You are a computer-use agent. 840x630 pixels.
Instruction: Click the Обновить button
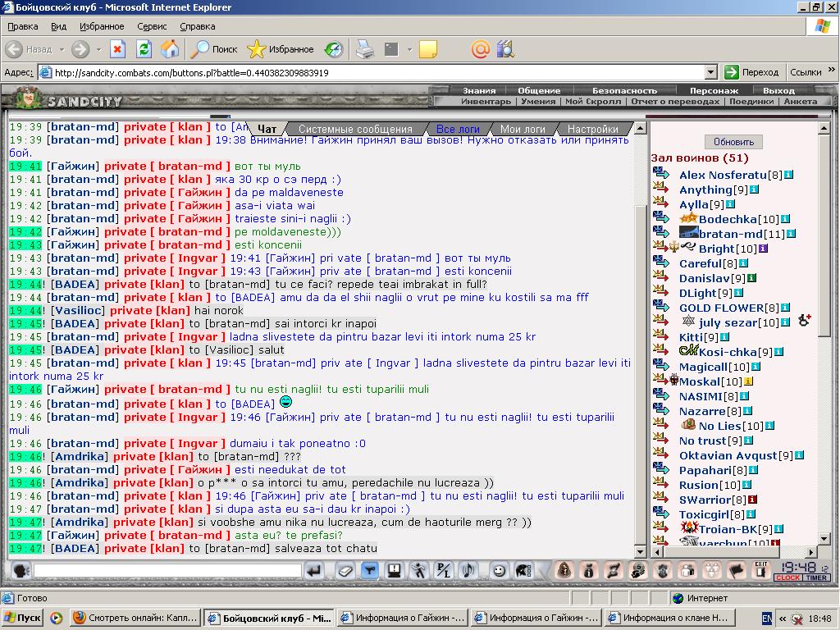tap(733, 142)
